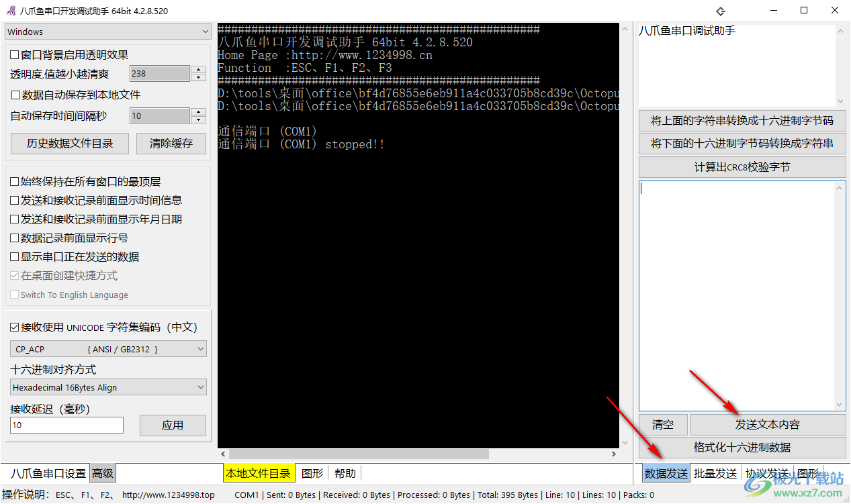Screen dimensions: 851x504
Task: Increase transparency value with up arrow
Action: (198, 69)
